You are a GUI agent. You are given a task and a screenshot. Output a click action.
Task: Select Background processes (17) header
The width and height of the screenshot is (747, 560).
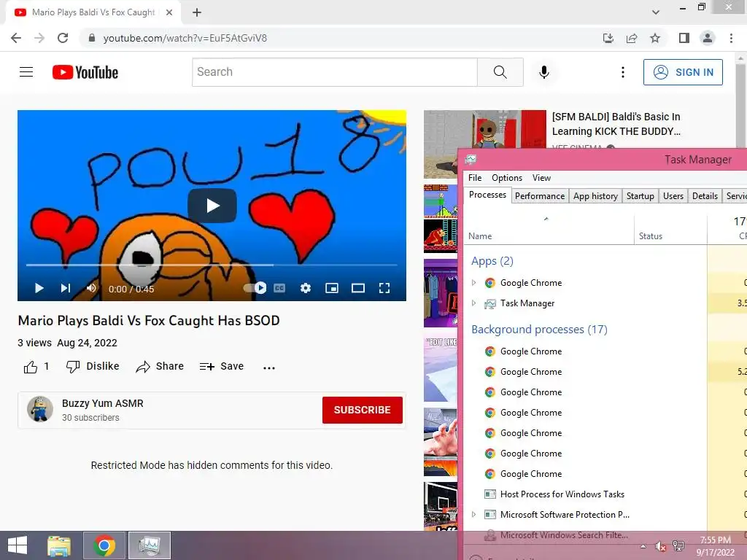tap(539, 330)
